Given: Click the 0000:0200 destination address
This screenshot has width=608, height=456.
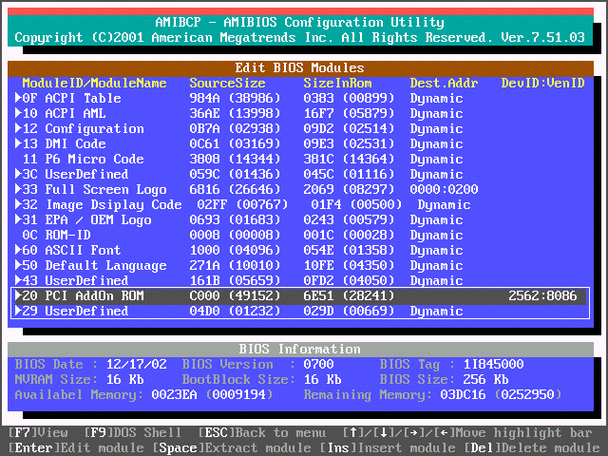Looking at the screenshot, I should click(x=444, y=189).
